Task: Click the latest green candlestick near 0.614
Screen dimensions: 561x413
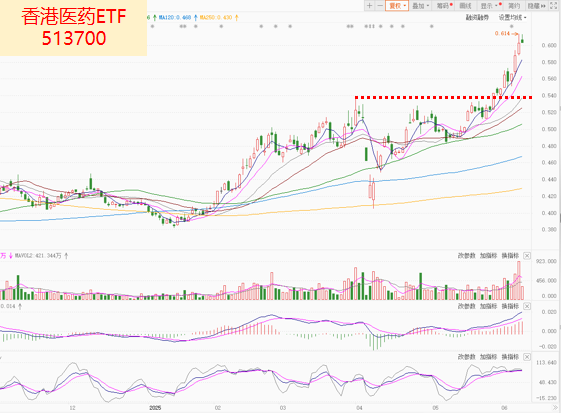Action: click(x=523, y=39)
